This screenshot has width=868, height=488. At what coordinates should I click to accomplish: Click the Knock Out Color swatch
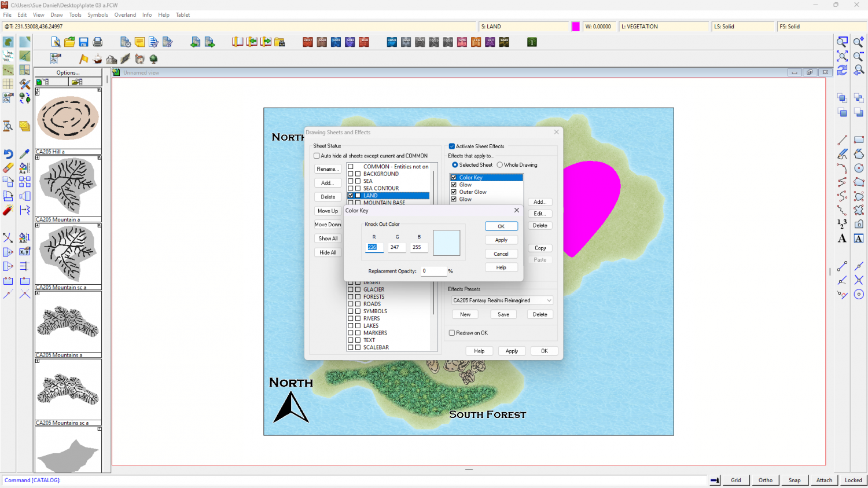tap(446, 243)
